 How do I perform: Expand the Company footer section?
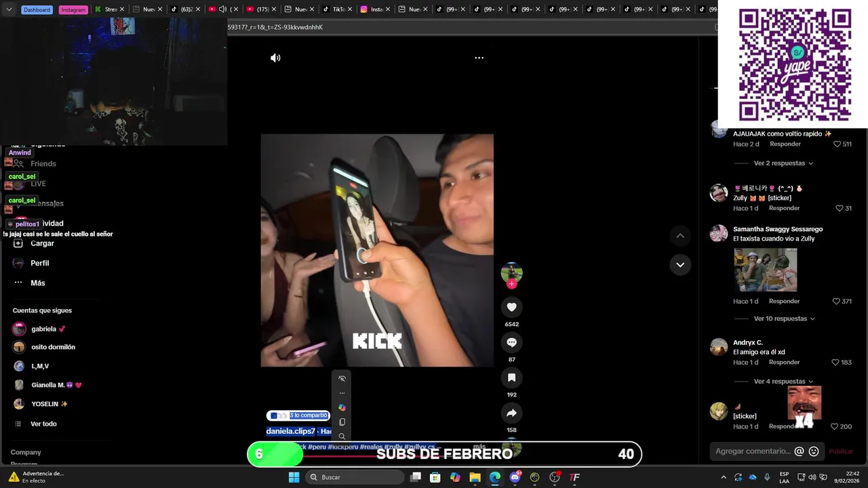pyautogui.click(x=26, y=452)
